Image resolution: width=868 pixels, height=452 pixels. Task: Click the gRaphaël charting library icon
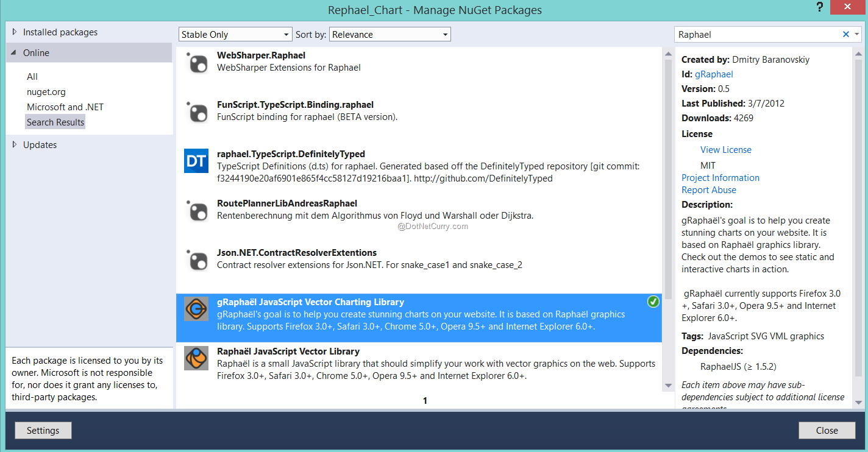pos(196,309)
